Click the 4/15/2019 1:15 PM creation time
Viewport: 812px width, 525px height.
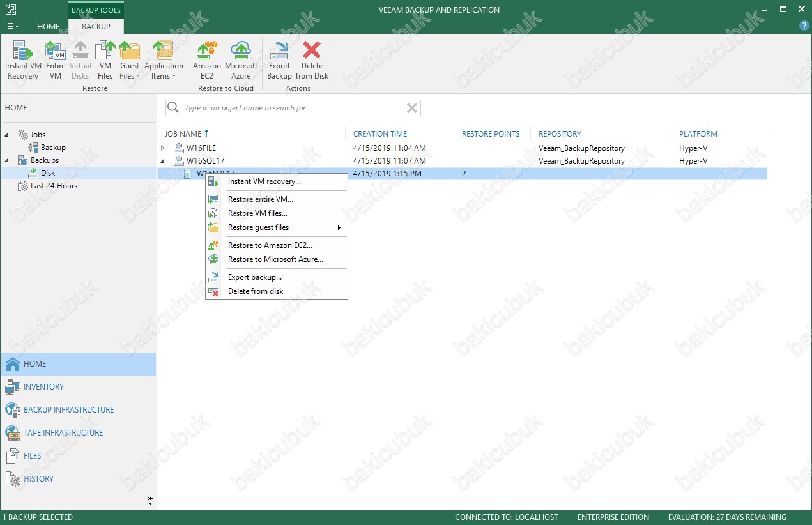click(x=387, y=174)
